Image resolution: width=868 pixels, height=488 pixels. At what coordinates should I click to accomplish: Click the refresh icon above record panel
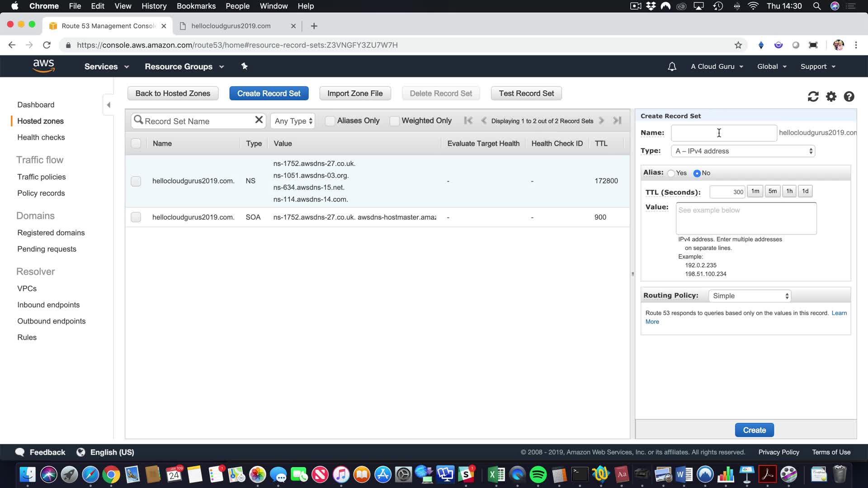pyautogui.click(x=813, y=96)
